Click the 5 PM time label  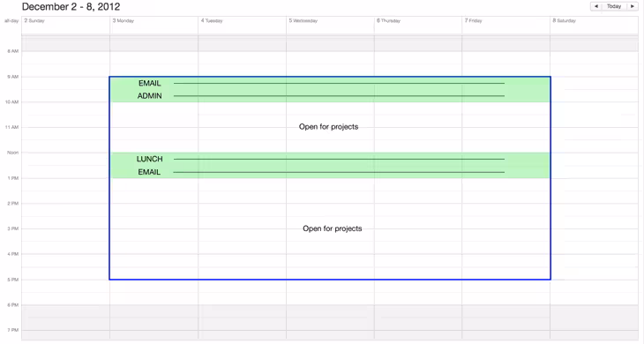[x=12, y=280]
